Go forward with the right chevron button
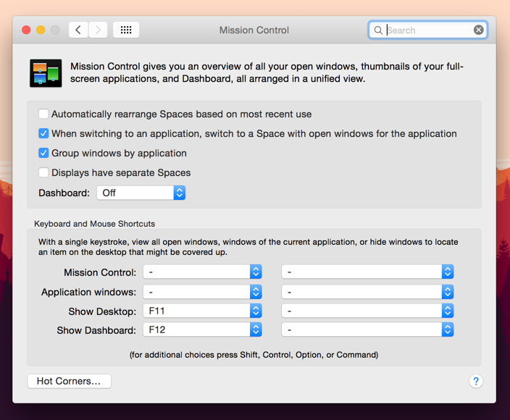The width and height of the screenshot is (510, 420). [98, 30]
